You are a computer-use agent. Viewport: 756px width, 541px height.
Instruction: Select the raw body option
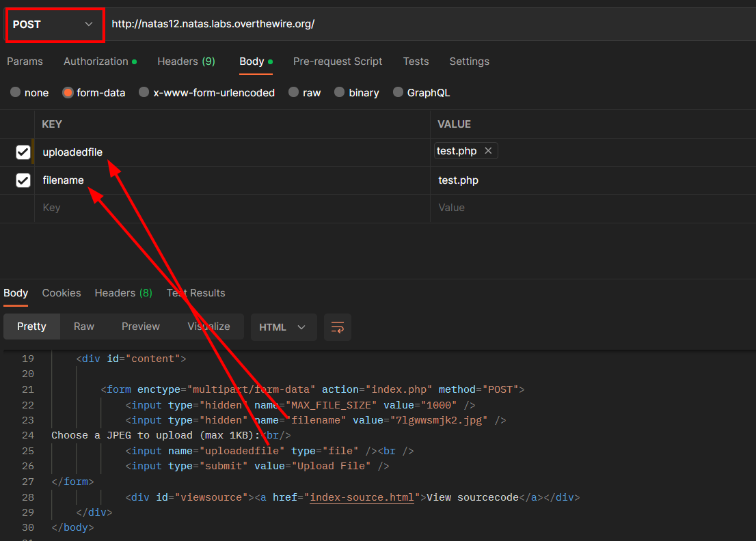click(x=294, y=93)
